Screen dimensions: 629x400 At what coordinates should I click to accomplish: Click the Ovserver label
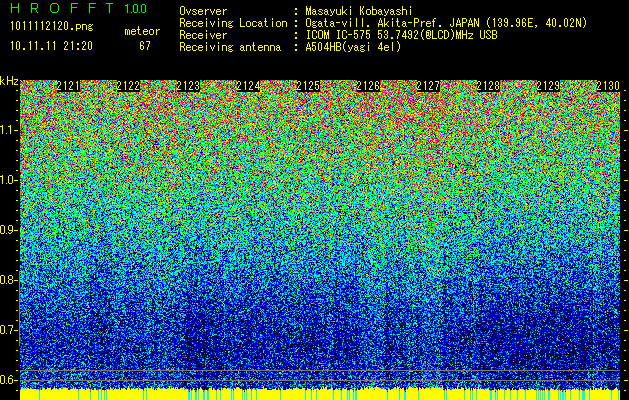203,11
